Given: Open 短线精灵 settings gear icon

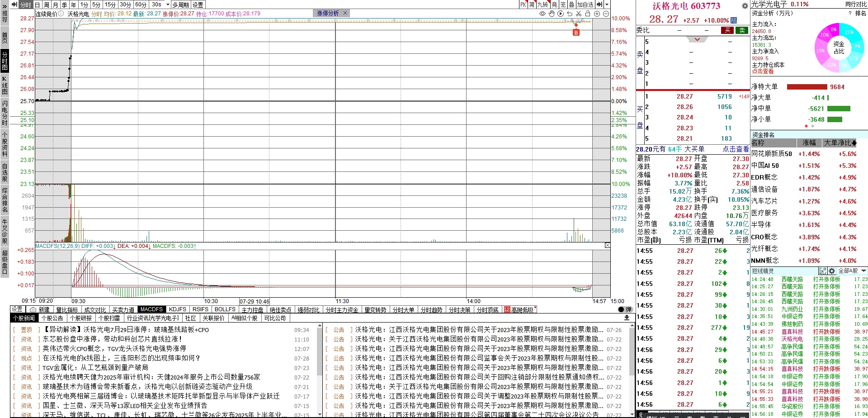Looking at the screenshot, I should pyautogui.click(x=831, y=271).
